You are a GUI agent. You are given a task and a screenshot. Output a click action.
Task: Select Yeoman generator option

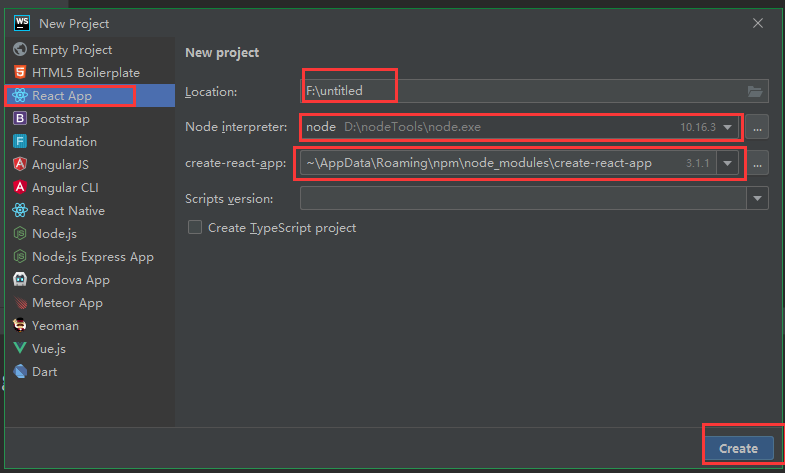pyautogui.click(x=90, y=325)
